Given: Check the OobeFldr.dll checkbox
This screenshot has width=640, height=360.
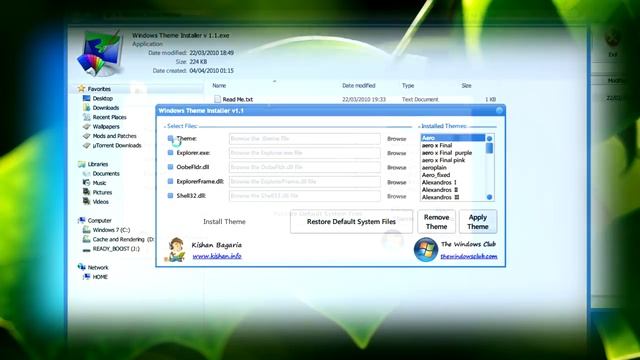Looking at the screenshot, I should point(171,167).
